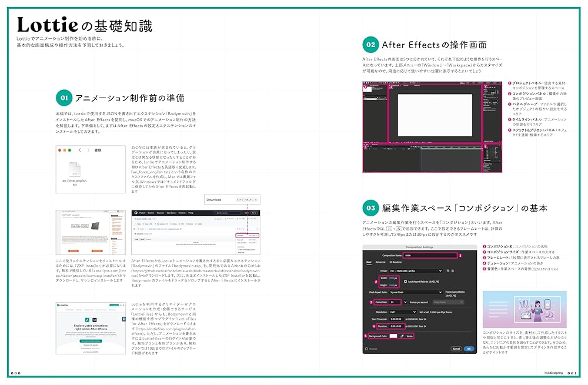
Task: Click the Duration timecode field
Action: (397, 327)
